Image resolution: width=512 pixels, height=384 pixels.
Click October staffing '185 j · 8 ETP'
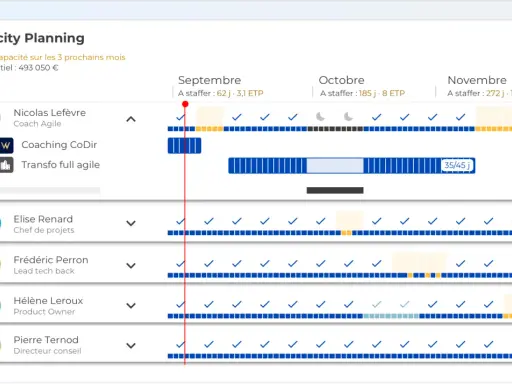(382, 93)
